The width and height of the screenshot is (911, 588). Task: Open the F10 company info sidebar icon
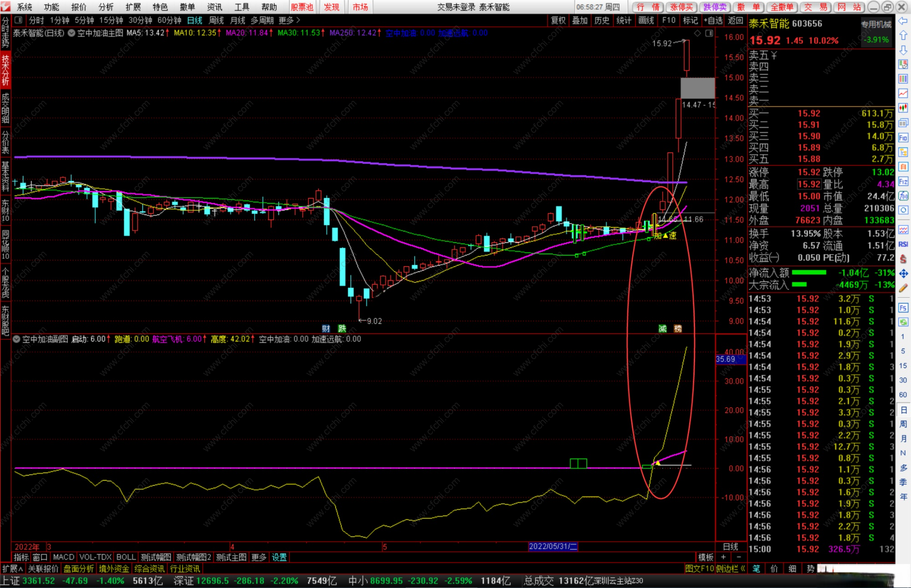tap(903, 138)
